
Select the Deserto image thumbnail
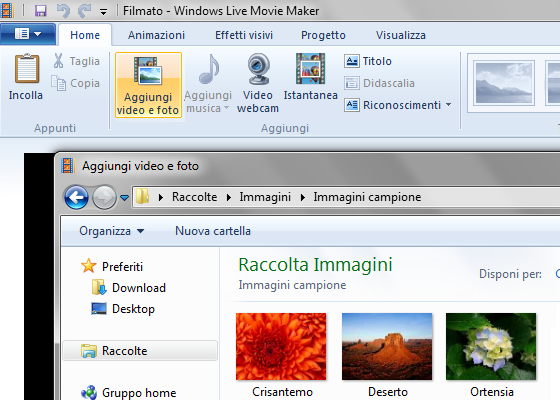pos(387,346)
